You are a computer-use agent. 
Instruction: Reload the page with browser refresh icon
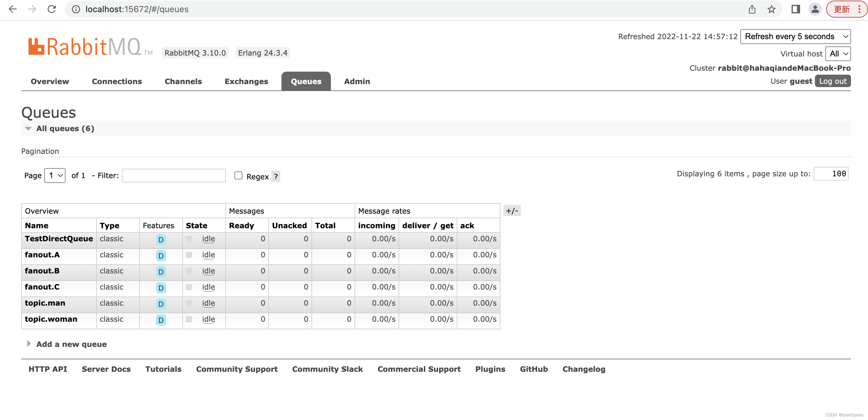52,9
